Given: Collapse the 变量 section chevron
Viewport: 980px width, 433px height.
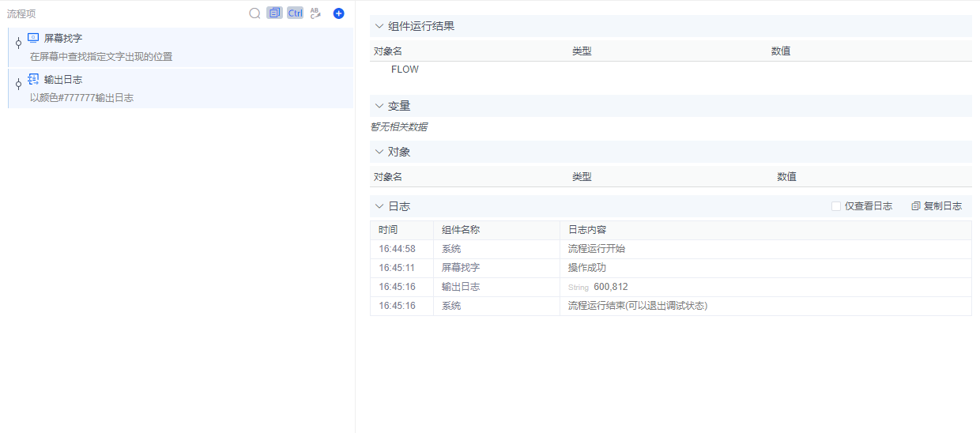Looking at the screenshot, I should (x=379, y=106).
